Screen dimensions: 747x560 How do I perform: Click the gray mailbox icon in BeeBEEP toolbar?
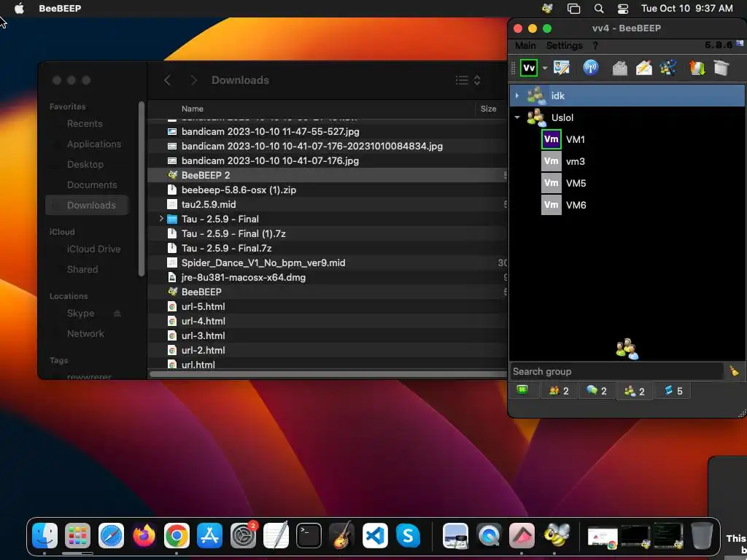620,68
